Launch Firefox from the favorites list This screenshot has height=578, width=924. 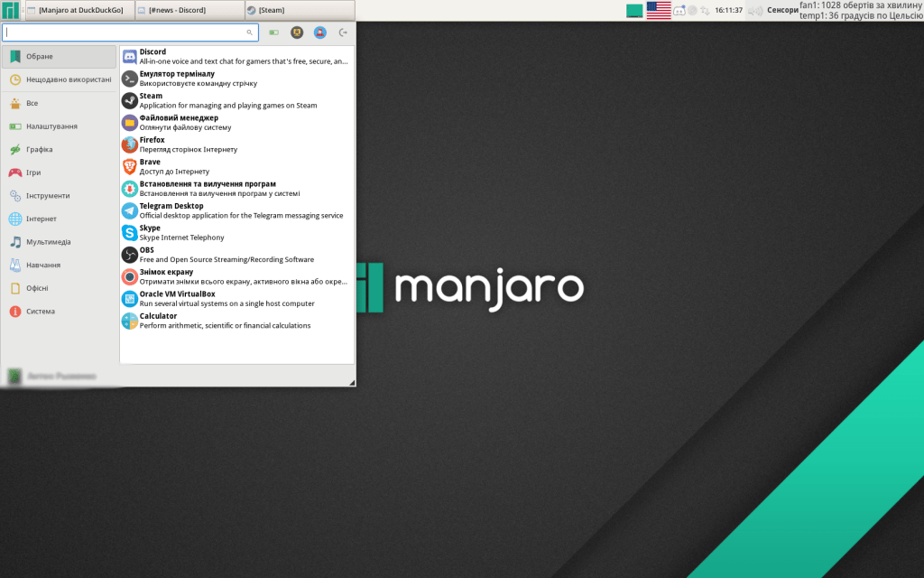click(236, 144)
